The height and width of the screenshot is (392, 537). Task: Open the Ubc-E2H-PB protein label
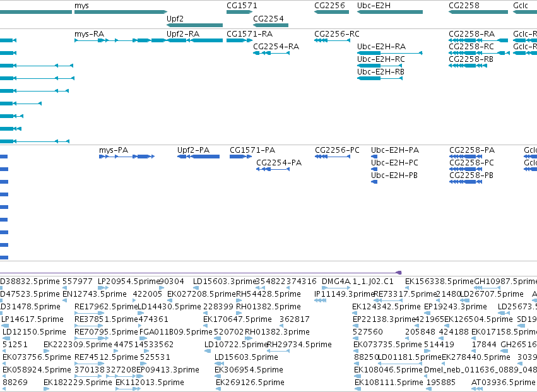(x=394, y=175)
